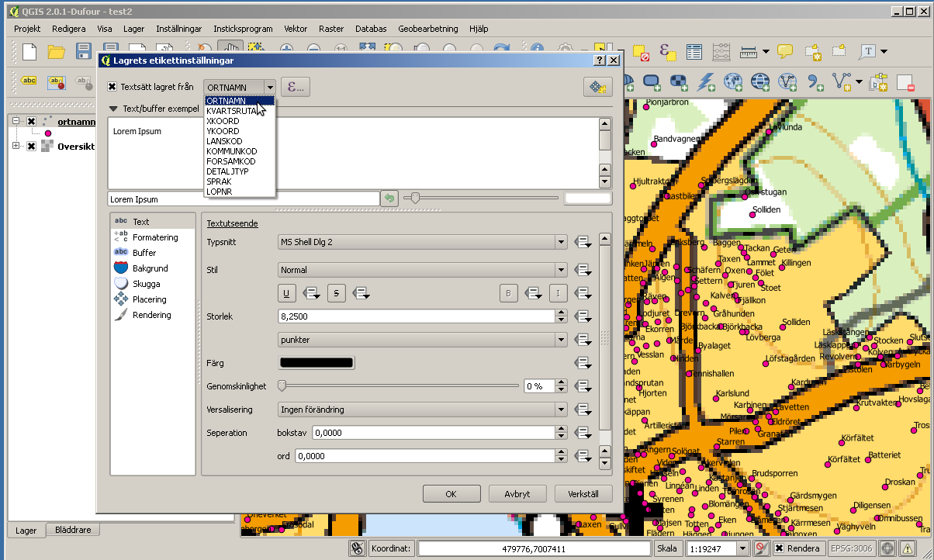
Task: Click the Add WFS layer icon
Action: (787, 81)
